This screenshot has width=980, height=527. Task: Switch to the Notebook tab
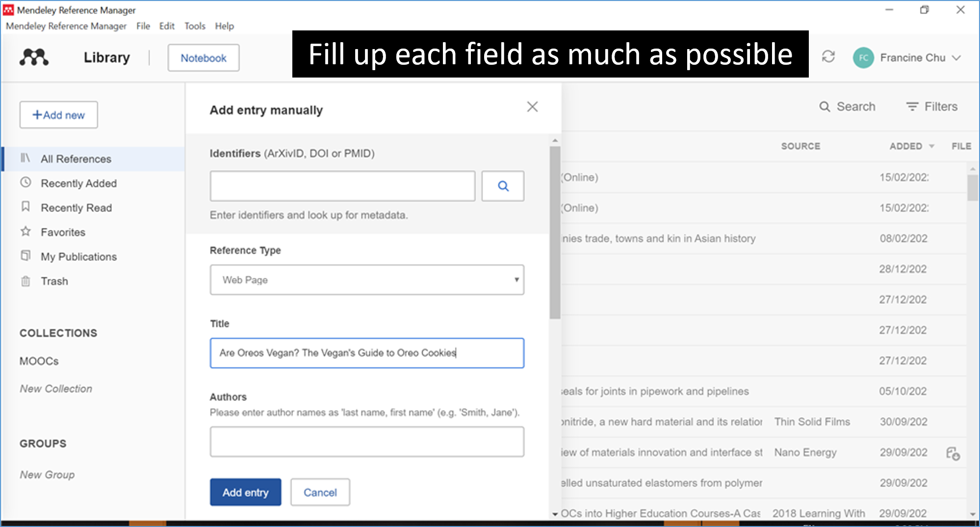(x=204, y=58)
